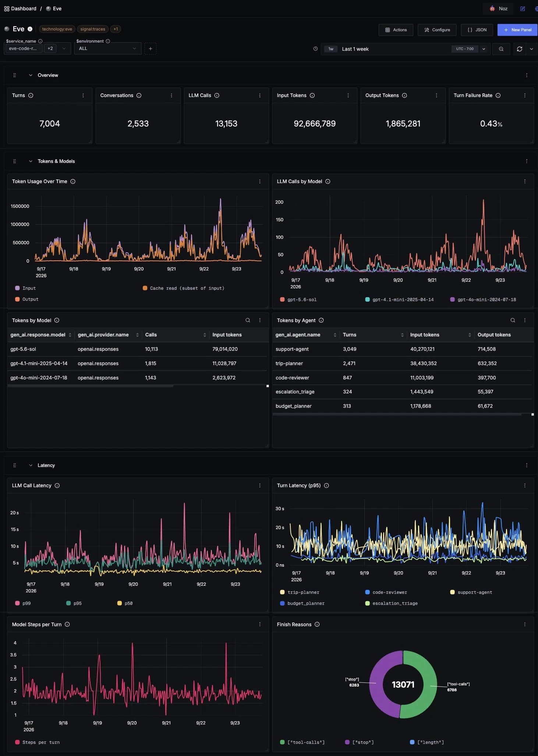Click the edit pencil icon in top bar

click(x=523, y=8)
